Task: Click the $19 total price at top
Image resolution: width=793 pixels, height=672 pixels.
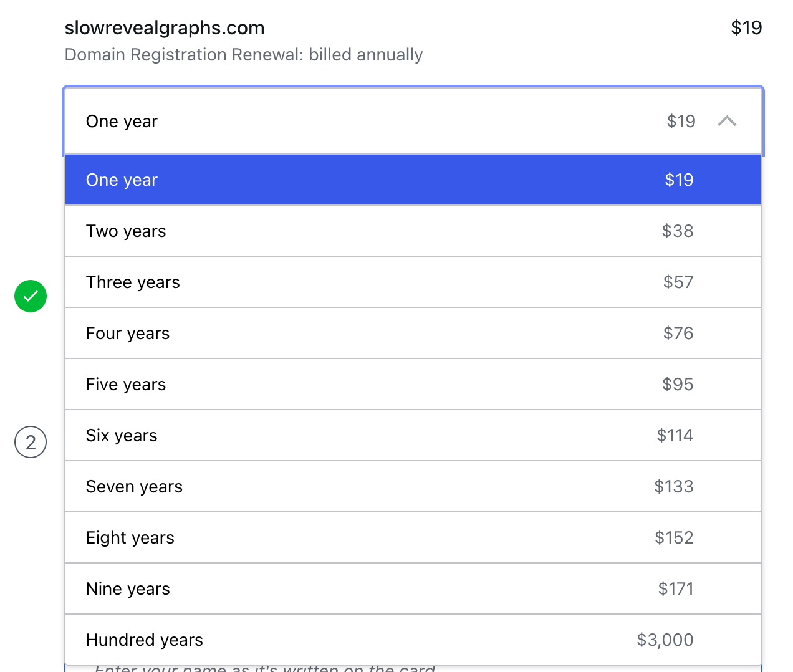Action: pyautogui.click(x=746, y=28)
